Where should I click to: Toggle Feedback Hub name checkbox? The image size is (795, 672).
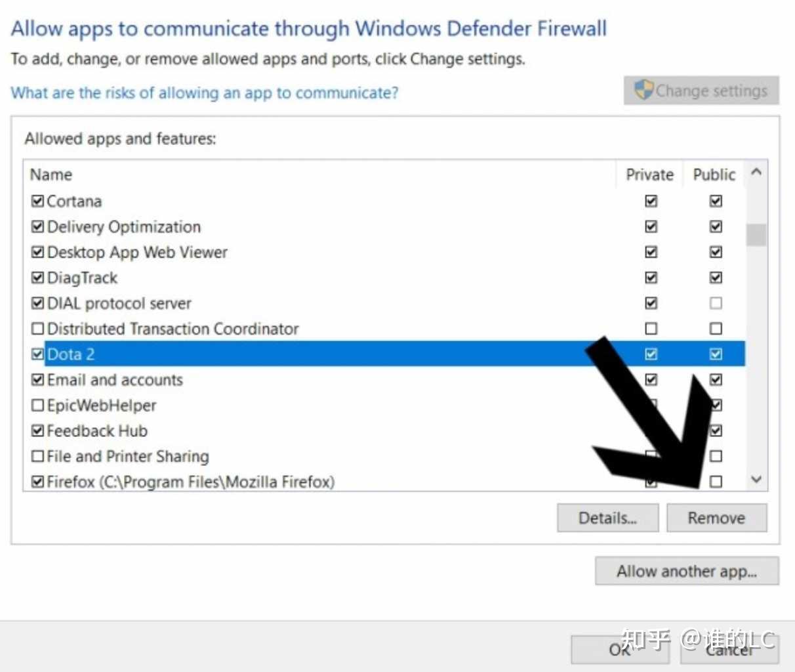click(x=38, y=430)
